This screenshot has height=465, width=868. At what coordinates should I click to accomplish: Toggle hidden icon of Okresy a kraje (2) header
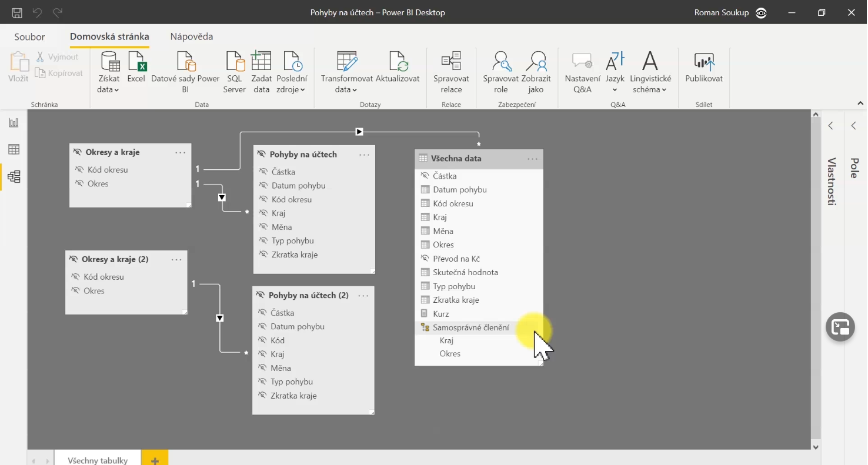74,259
